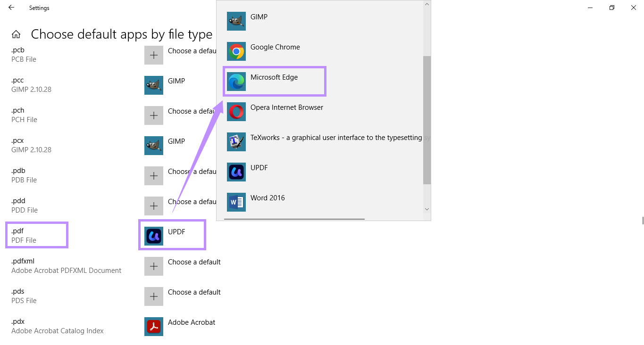Click the 'PCH File' description text
Viewport: 644px width, 345px height.
click(24, 120)
